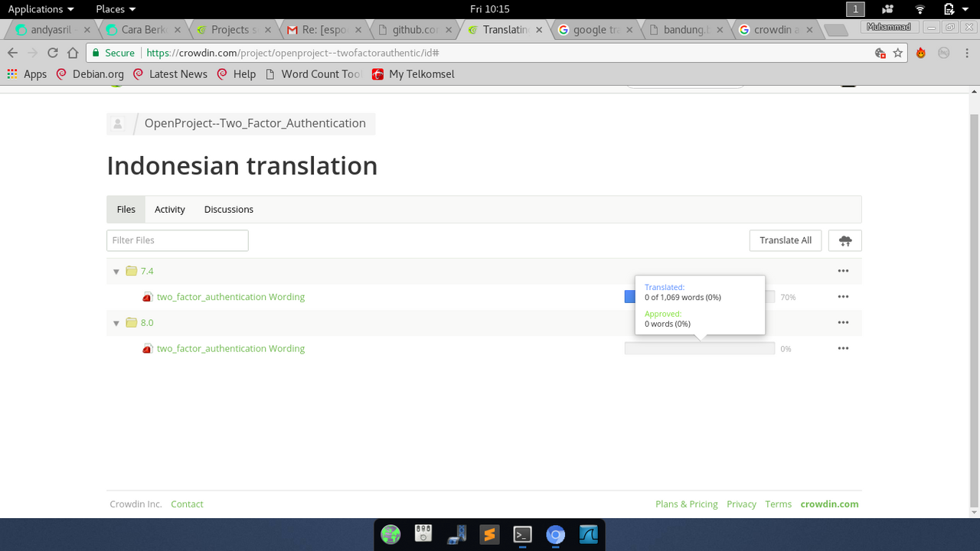This screenshot has height=551, width=980.
Task: Open a new browser tab
Action: [x=836, y=31]
